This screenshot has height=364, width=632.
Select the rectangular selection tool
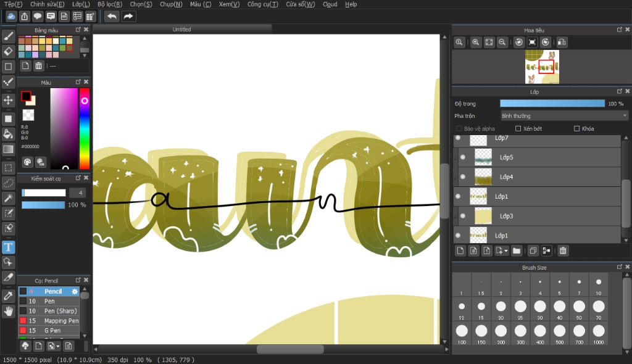tap(8, 167)
